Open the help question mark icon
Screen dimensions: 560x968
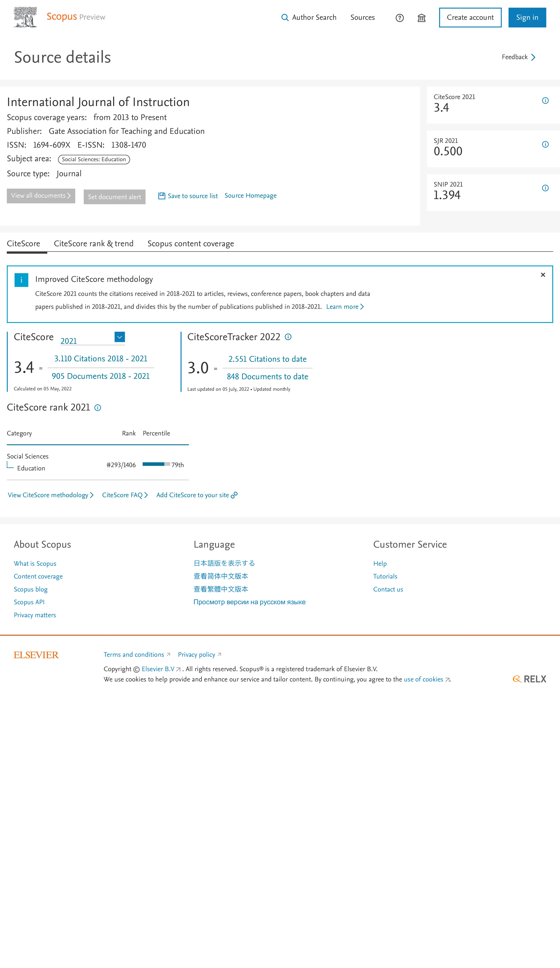pos(400,18)
